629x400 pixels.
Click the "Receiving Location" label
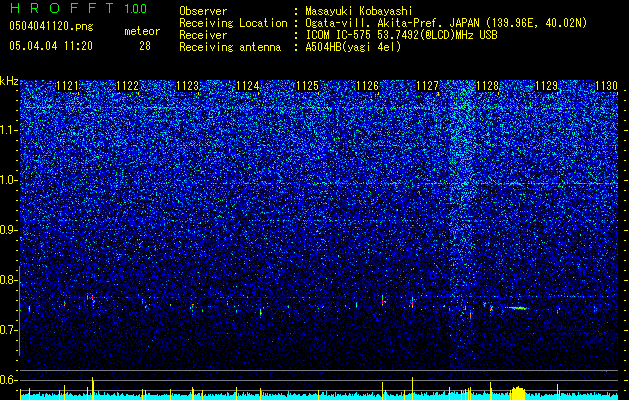pos(233,23)
